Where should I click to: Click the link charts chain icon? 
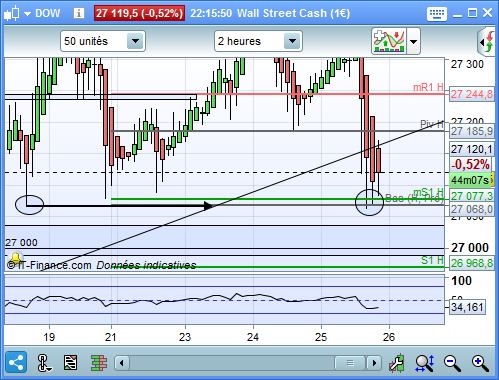44,363
